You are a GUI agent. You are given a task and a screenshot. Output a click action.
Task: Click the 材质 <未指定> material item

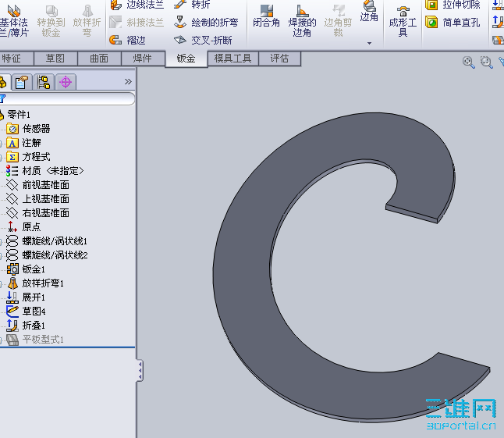[x=45, y=171]
